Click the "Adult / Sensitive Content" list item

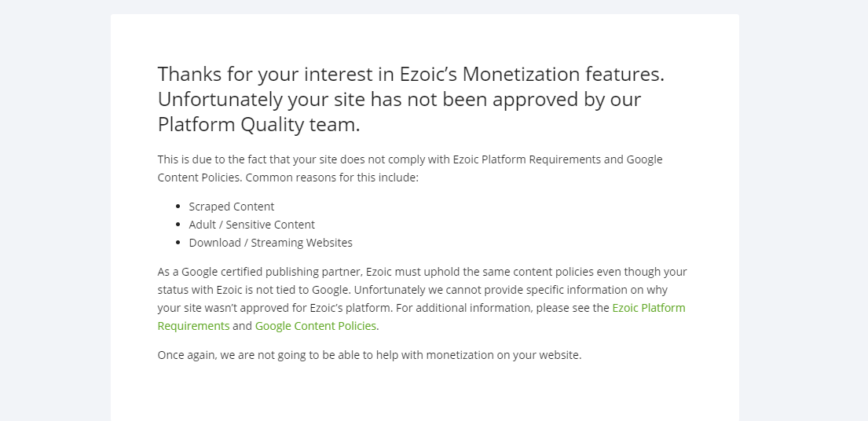[252, 225]
